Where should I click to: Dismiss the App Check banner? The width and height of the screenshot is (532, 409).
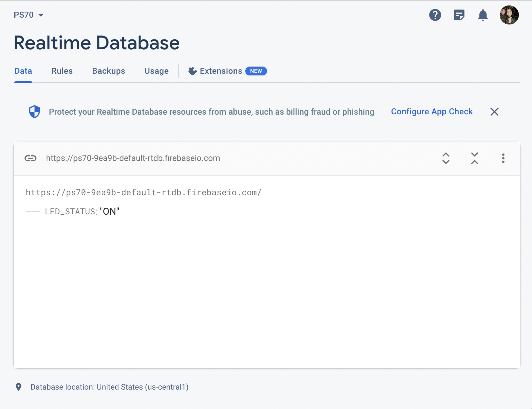[x=494, y=112]
